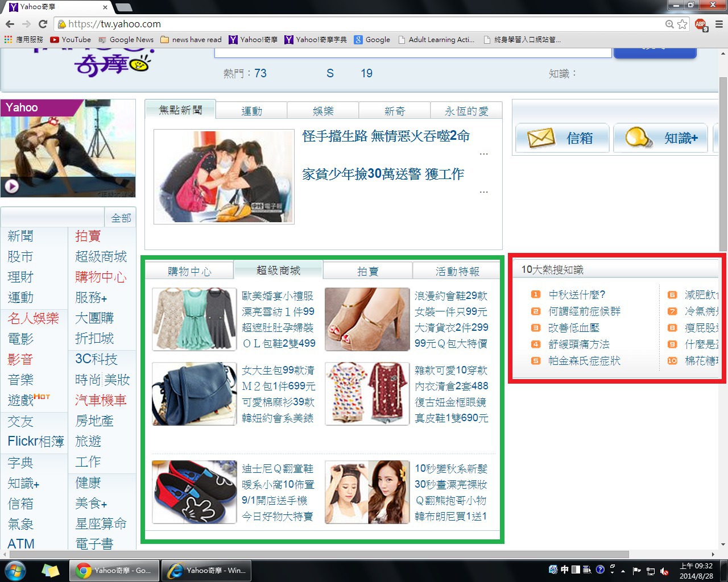Viewport: 728px width, 582px height.
Task: Open a new browser tab
Action: coord(123,7)
